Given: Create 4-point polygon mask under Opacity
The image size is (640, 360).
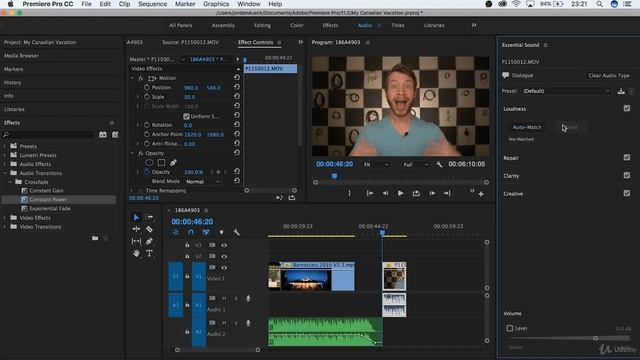Looking at the screenshot, I should (x=162, y=162).
